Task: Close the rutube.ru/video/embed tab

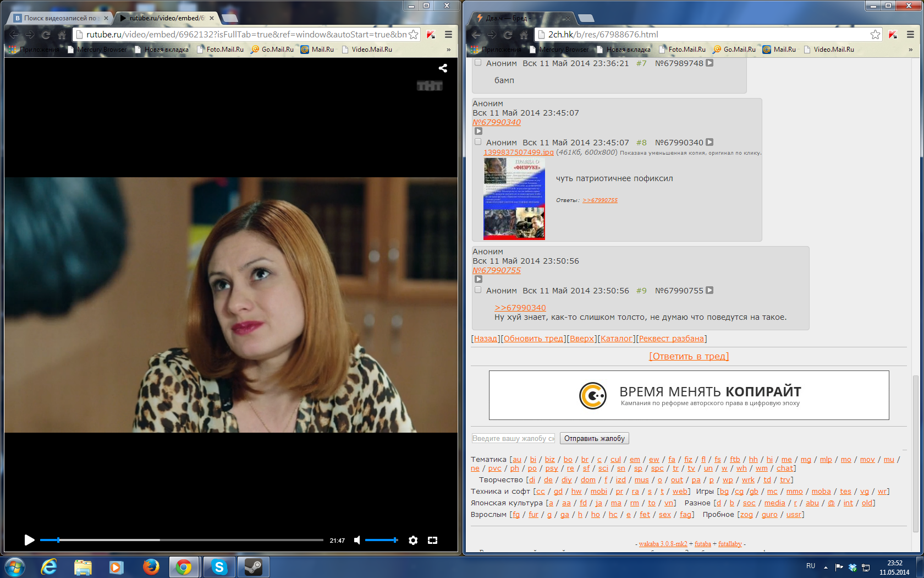Action: [x=212, y=18]
